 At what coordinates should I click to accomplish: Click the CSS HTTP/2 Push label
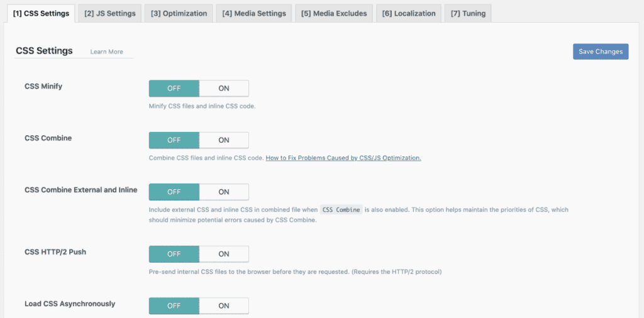pyautogui.click(x=55, y=252)
